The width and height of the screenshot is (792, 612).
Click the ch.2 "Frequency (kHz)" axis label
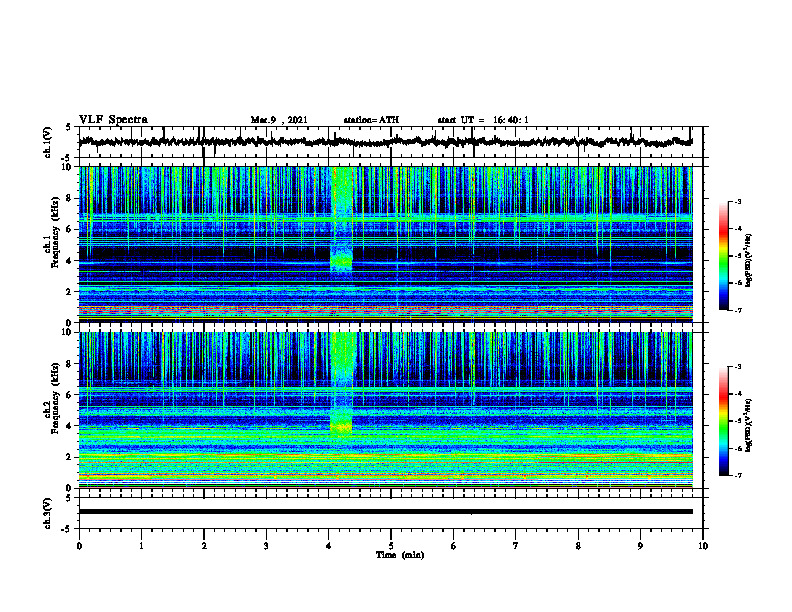(x=55, y=398)
